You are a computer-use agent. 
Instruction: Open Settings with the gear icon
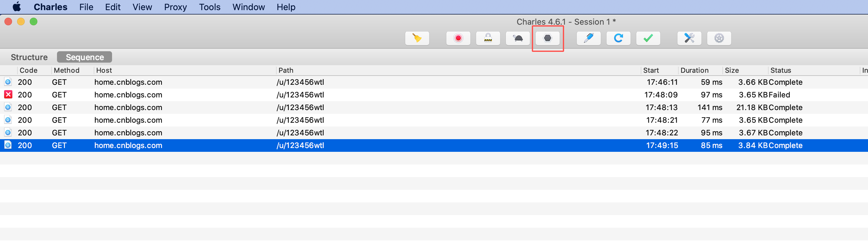pos(719,38)
